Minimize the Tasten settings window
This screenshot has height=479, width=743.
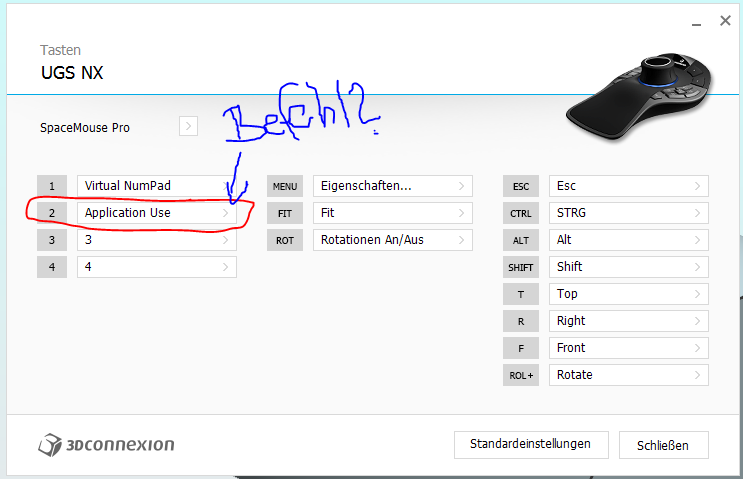click(x=696, y=22)
